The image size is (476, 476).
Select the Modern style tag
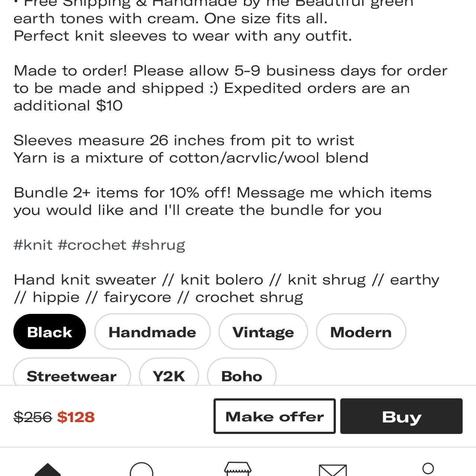pyautogui.click(x=361, y=331)
